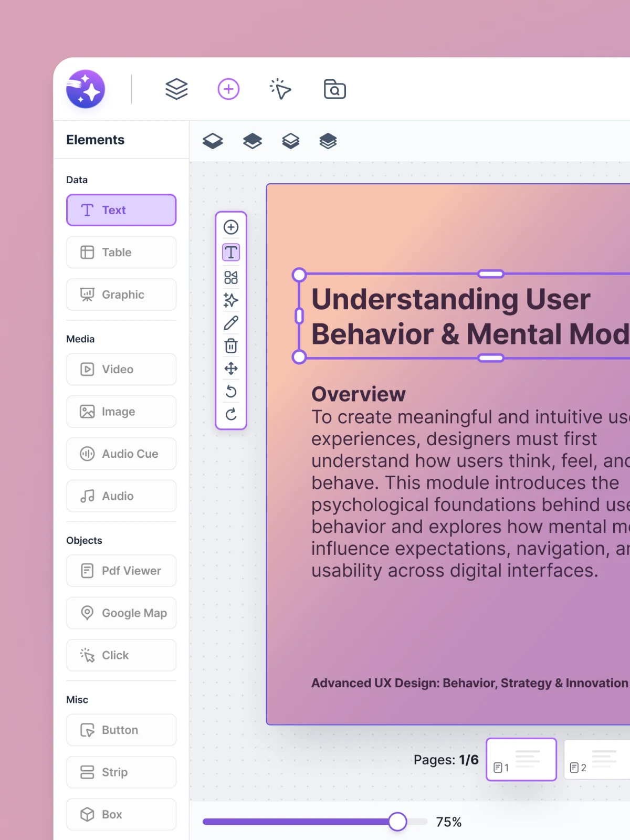
Task: Add a Strip element
Action: coord(121,772)
